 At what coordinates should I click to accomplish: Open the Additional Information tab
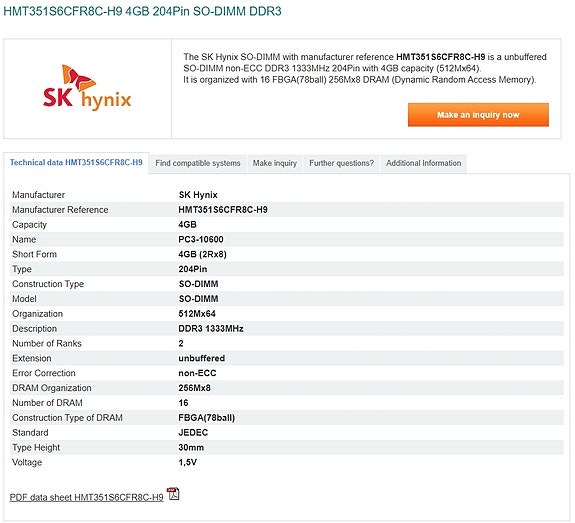[x=424, y=163]
